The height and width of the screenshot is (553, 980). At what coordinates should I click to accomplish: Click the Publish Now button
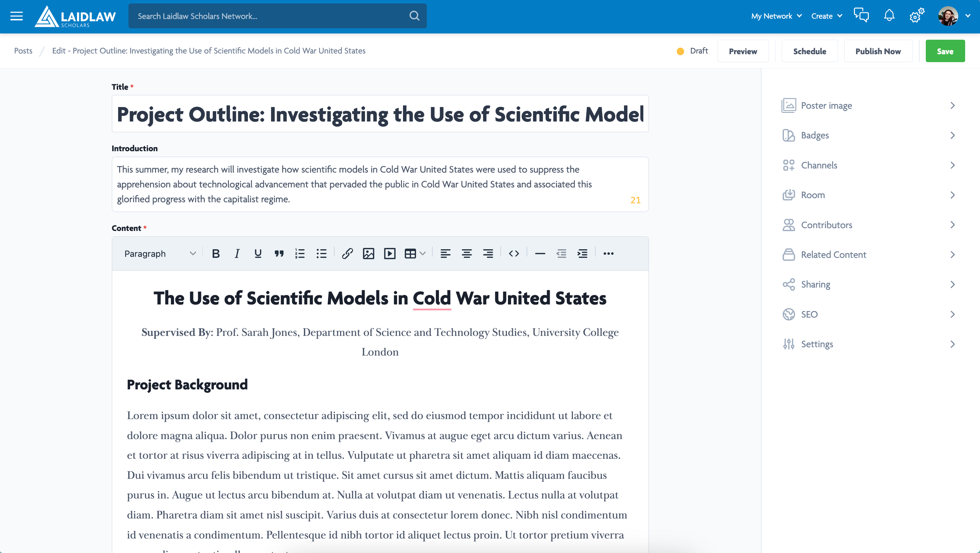tap(878, 51)
